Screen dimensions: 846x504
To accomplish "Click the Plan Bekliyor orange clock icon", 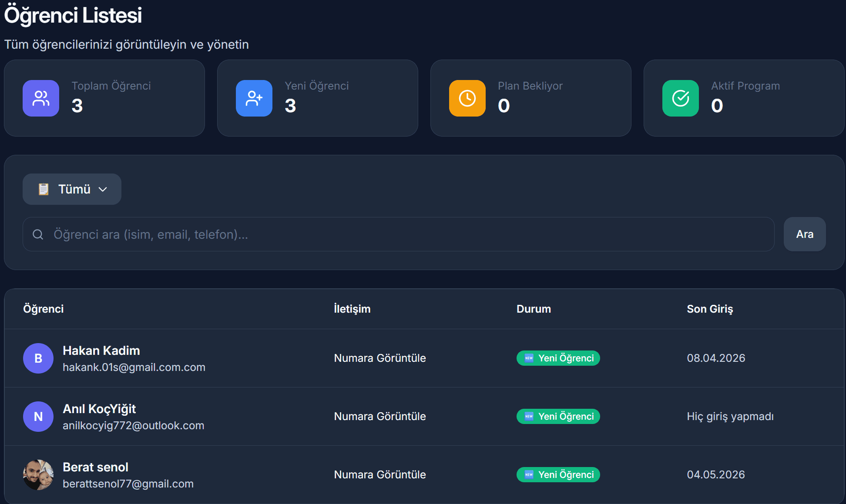I will coord(467,98).
